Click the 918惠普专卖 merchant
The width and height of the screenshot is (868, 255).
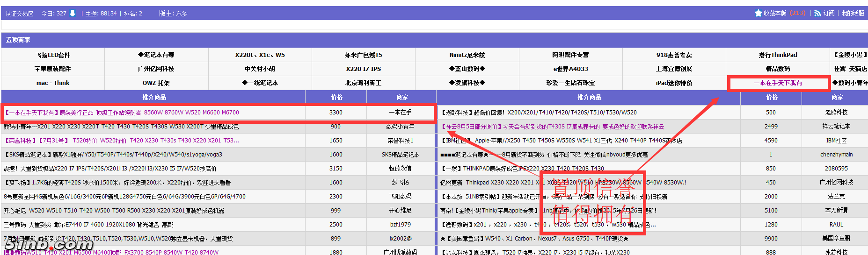click(674, 55)
